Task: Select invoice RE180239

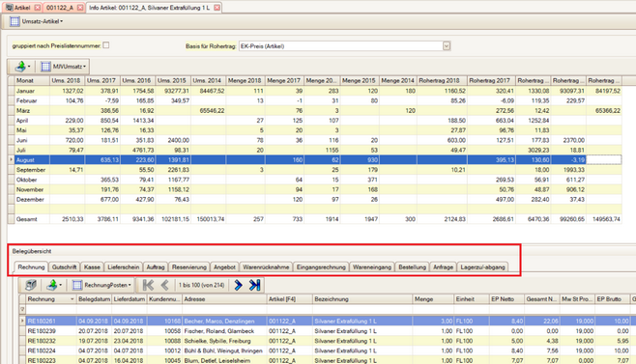Action: [x=42, y=331]
